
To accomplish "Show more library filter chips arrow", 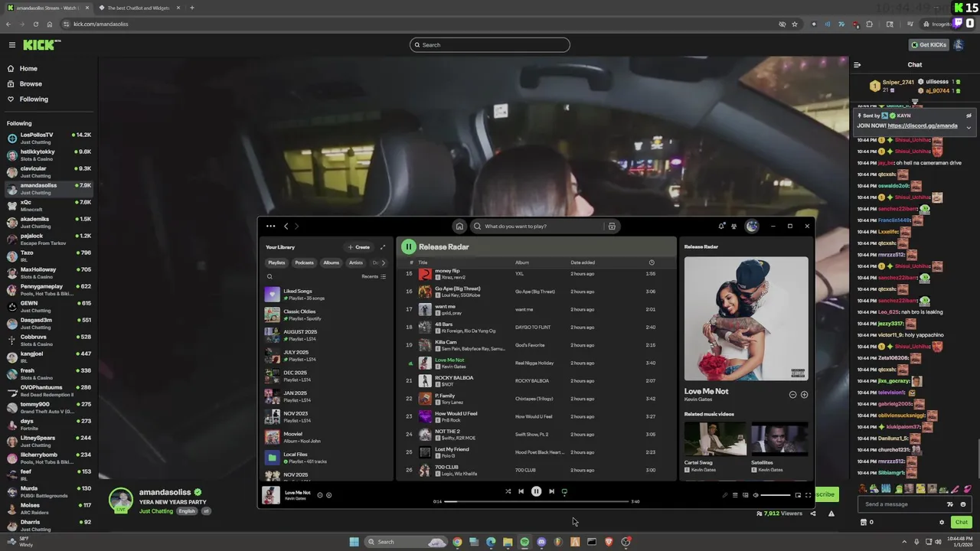I will click(x=384, y=262).
